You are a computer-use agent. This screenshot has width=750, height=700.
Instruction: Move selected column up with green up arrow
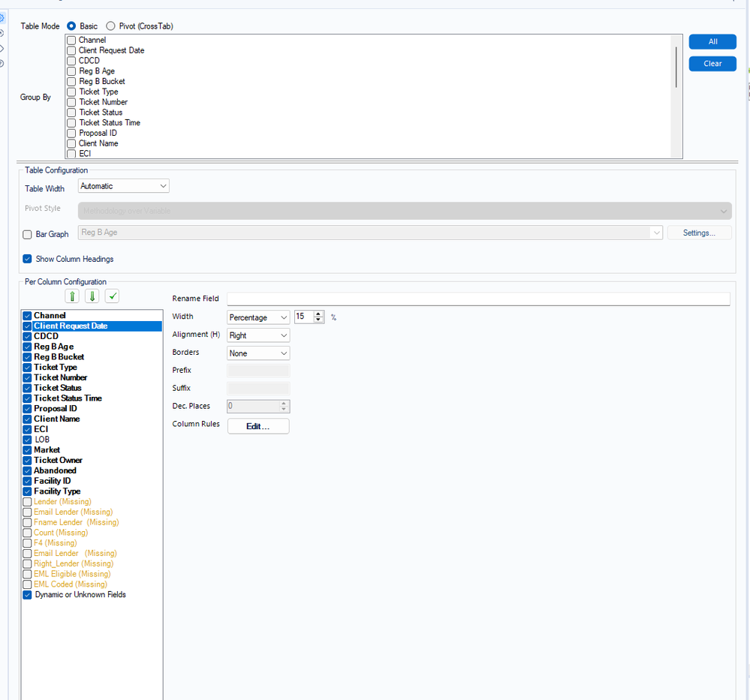coord(72,296)
